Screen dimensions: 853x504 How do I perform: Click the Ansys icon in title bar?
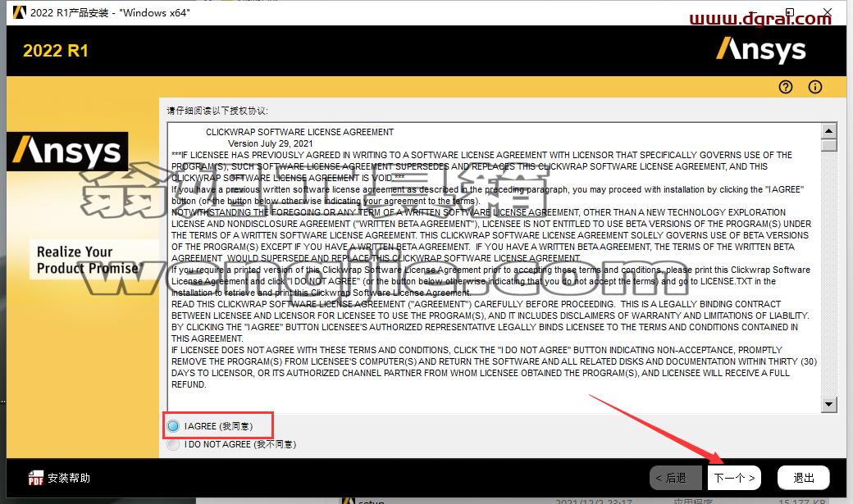[19, 12]
